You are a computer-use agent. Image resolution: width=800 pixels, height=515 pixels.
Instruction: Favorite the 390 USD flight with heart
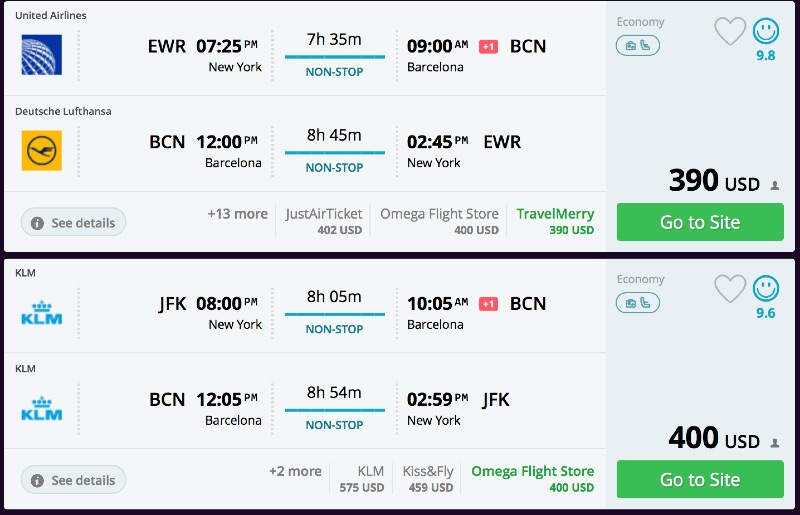[x=730, y=31]
